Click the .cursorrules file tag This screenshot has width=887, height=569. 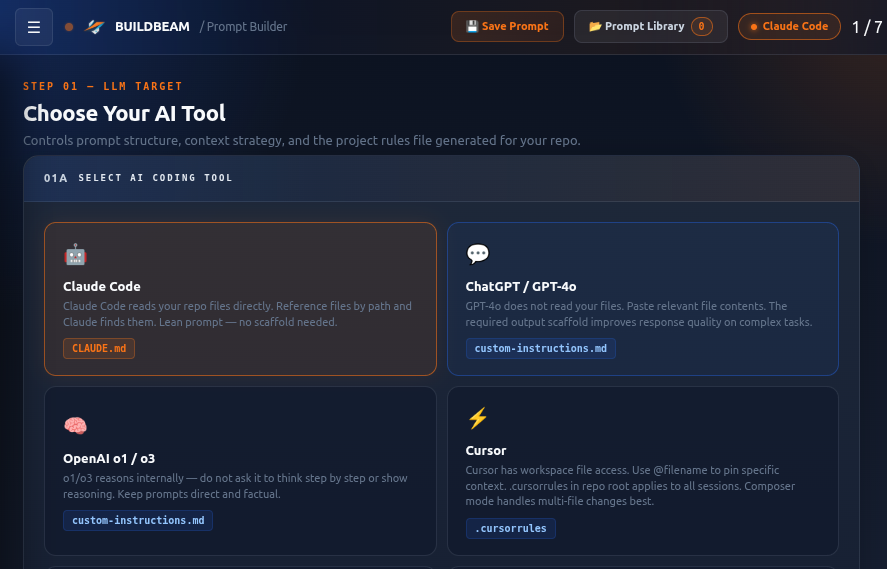click(x=510, y=528)
